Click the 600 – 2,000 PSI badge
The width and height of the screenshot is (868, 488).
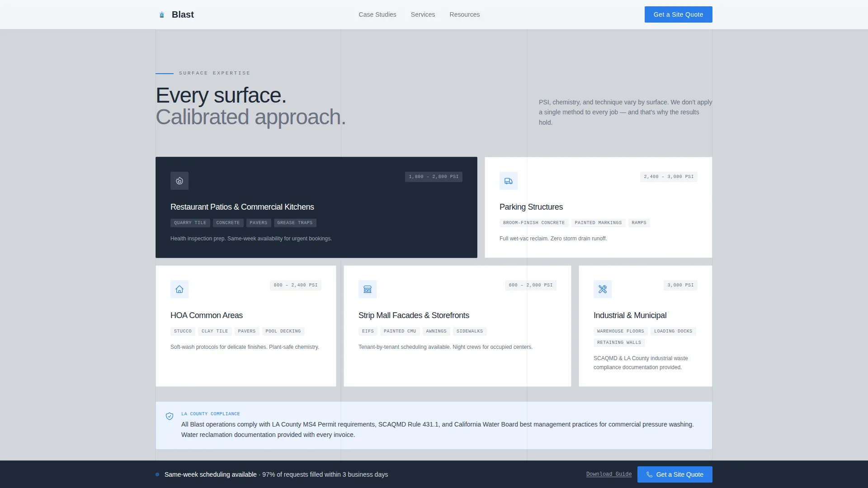(x=531, y=285)
